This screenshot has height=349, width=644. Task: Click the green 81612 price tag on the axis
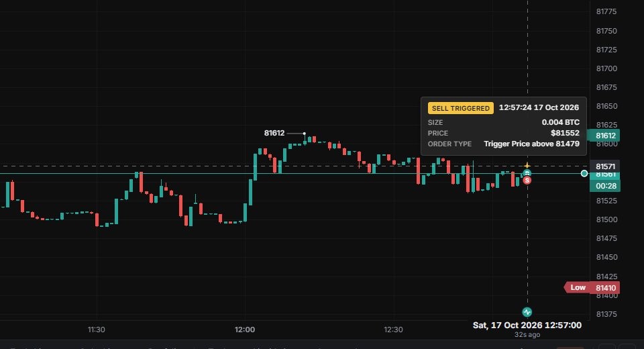coord(604,136)
